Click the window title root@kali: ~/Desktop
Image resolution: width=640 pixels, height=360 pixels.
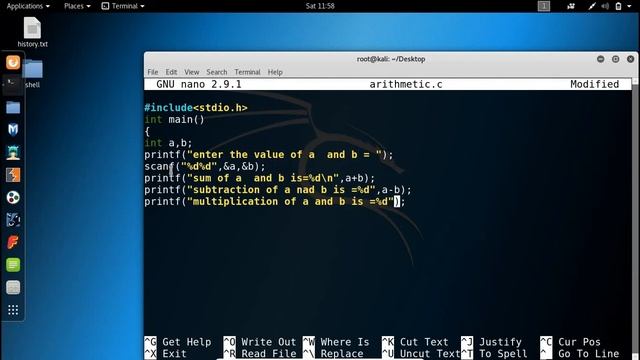click(391, 59)
